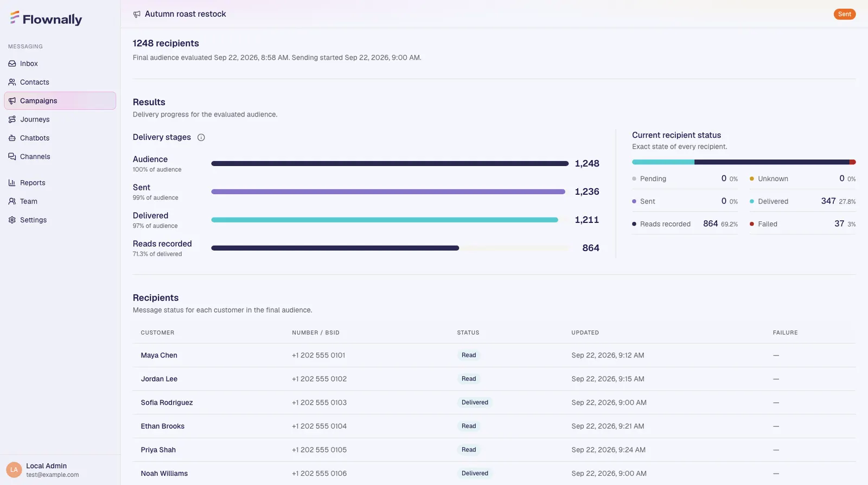Click Ethan Brooks's Read status badge
Image resolution: width=868 pixels, height=485 pixels.
pos(469,426)
